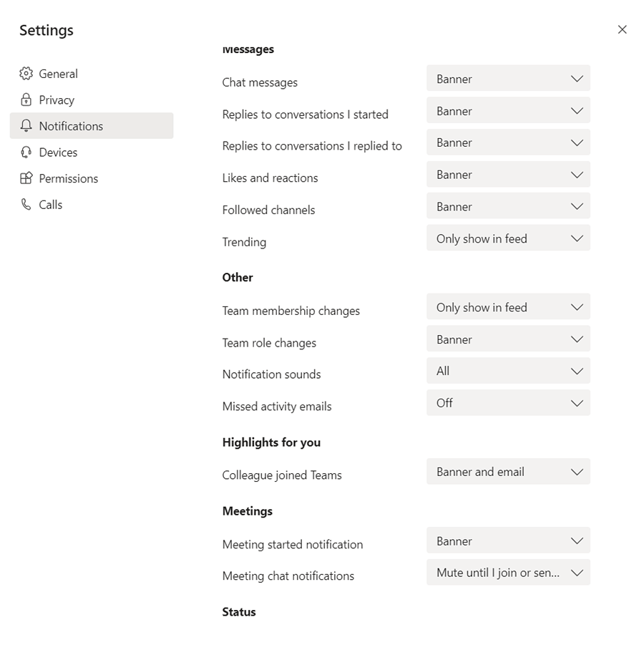The width and height of the screenshot is (644, 650).
Task: Switch to the Privacy settings section
Action: 57,100
